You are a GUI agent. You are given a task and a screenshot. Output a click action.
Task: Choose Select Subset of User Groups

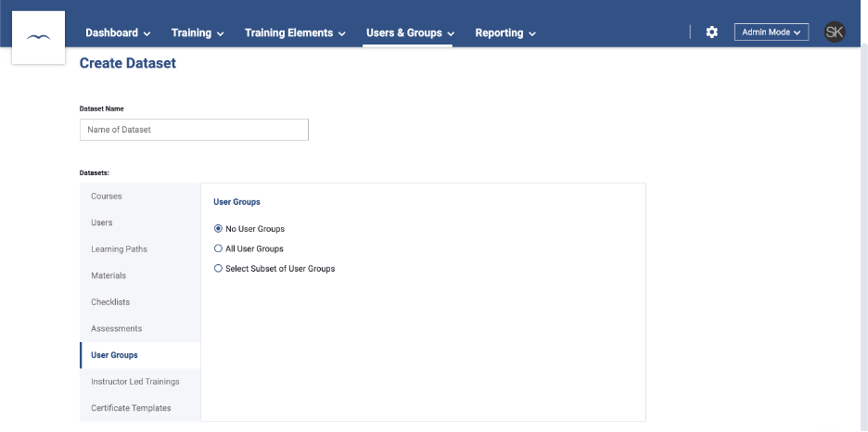point(274,269)
